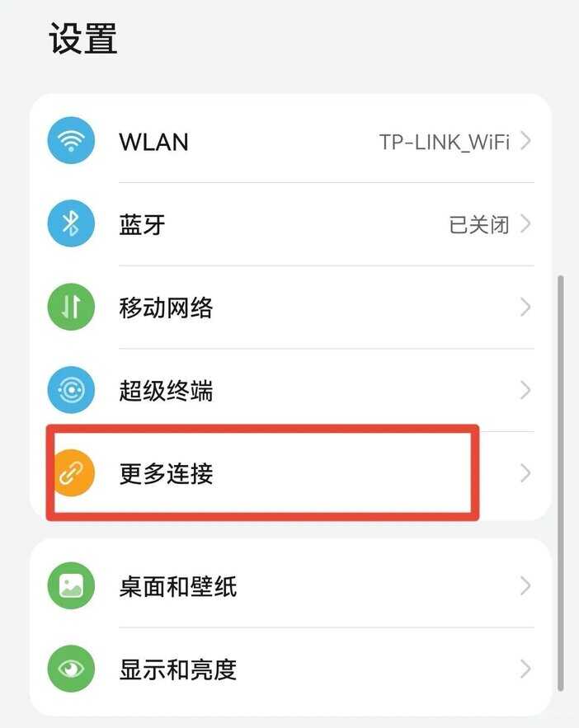The width and height of the screenshot is (579, 728).
Task: Click the chevron on the 超级终端 row
Action: (x=525, y=390)
